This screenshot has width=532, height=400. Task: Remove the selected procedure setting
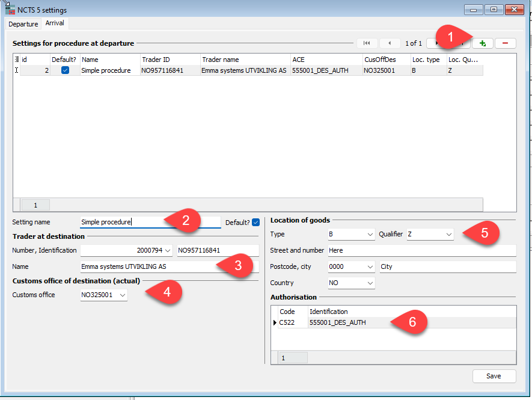(505, 43)
